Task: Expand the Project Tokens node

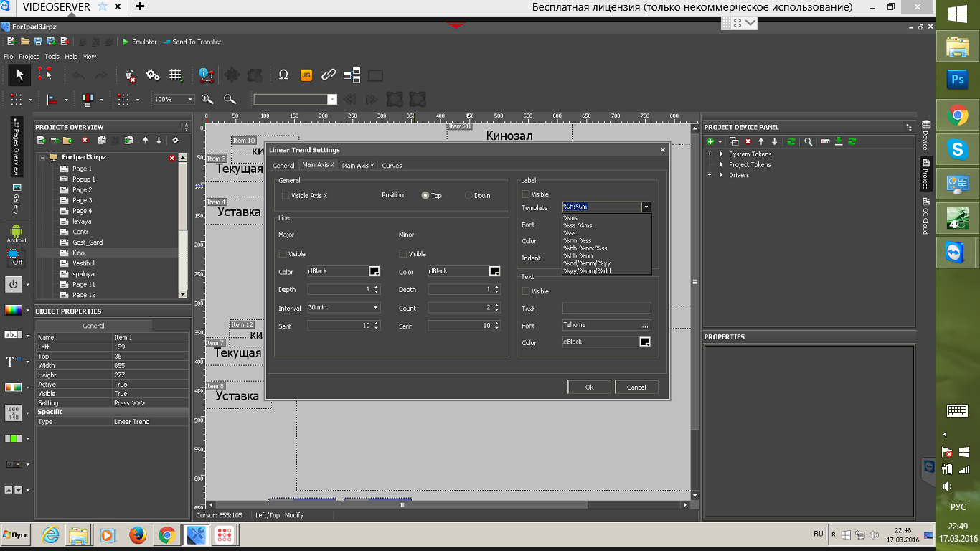Action: (x=710, y=164)
